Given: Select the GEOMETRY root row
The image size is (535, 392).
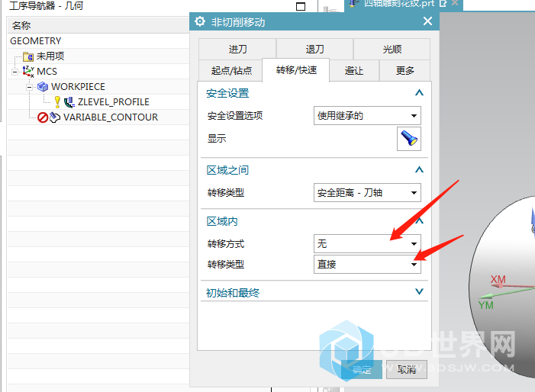Looking at the screenshot, I should click(98, 41).
